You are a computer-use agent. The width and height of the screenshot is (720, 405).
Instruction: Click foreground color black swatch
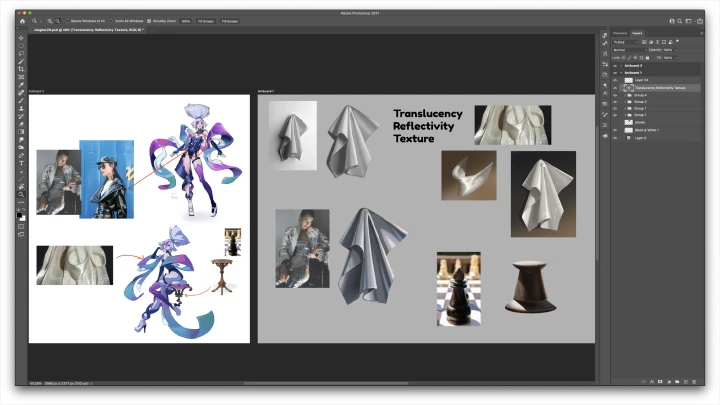coord(19,215)
